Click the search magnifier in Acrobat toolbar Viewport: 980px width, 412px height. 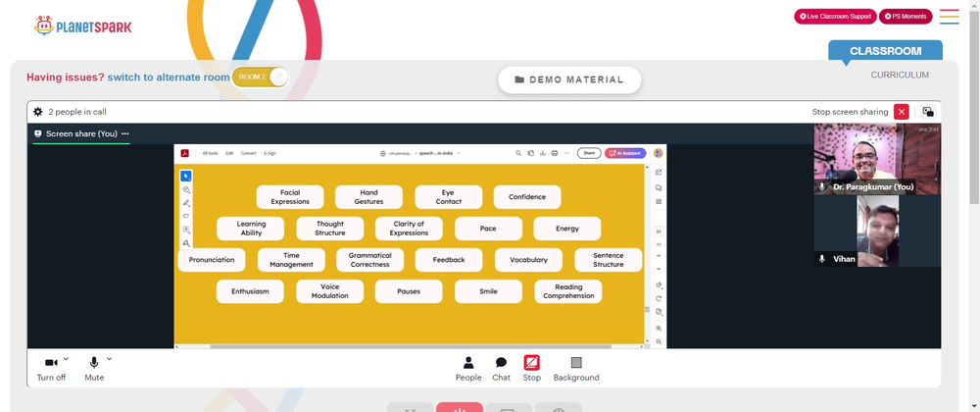point(518,153)
